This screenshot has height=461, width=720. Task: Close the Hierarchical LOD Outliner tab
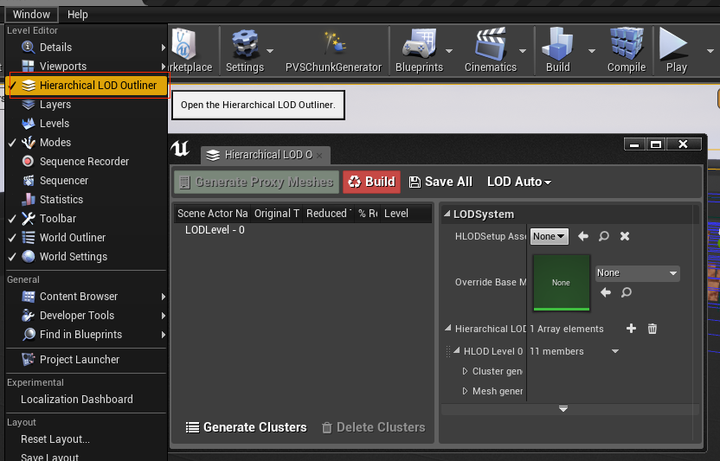(x=320, y=155)
